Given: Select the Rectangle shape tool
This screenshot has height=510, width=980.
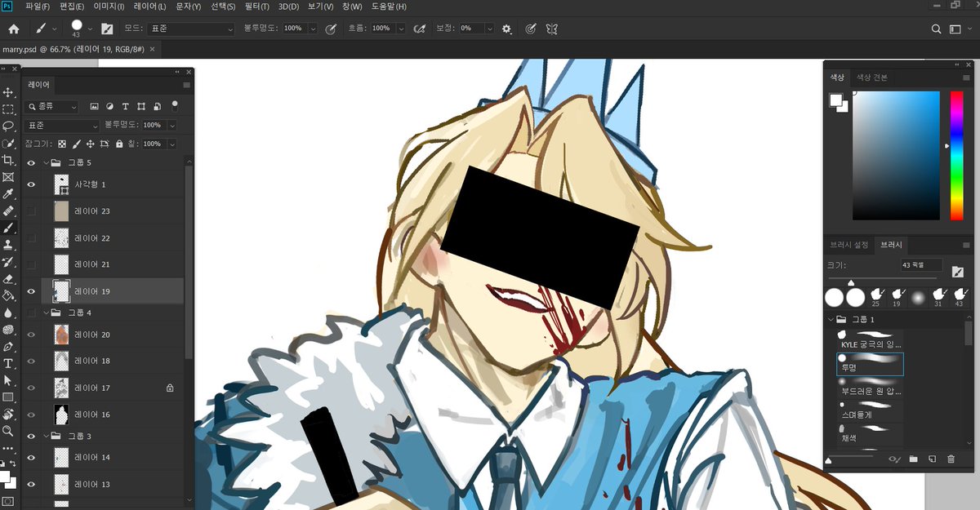Looking at the screenshot, I should 8,397.
